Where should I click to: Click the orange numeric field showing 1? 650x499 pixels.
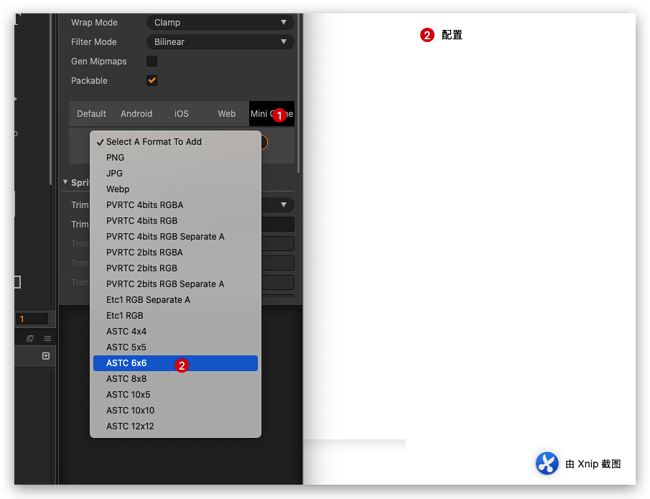[32, 319]
